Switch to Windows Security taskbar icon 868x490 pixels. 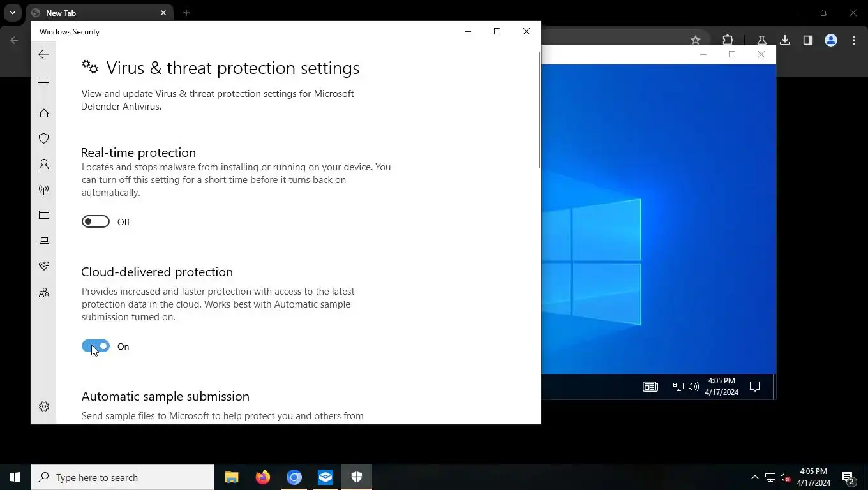[x=356, y=477]
